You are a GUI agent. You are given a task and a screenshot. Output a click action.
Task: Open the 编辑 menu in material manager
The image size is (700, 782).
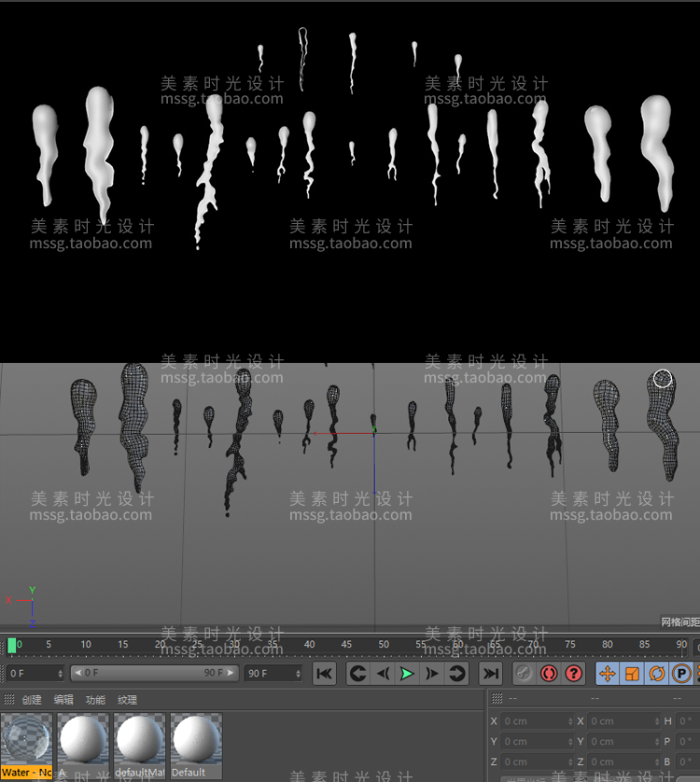pyautogui.click(x=63, y=700)
